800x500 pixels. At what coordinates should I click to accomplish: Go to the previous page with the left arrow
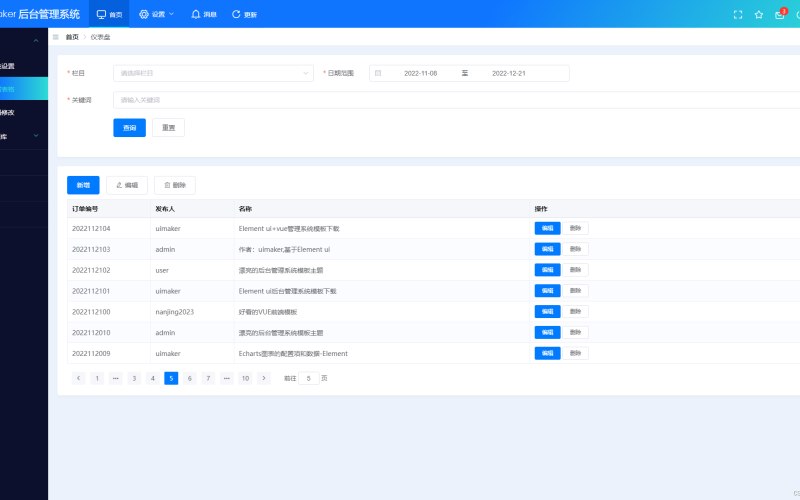click(79, 378)
